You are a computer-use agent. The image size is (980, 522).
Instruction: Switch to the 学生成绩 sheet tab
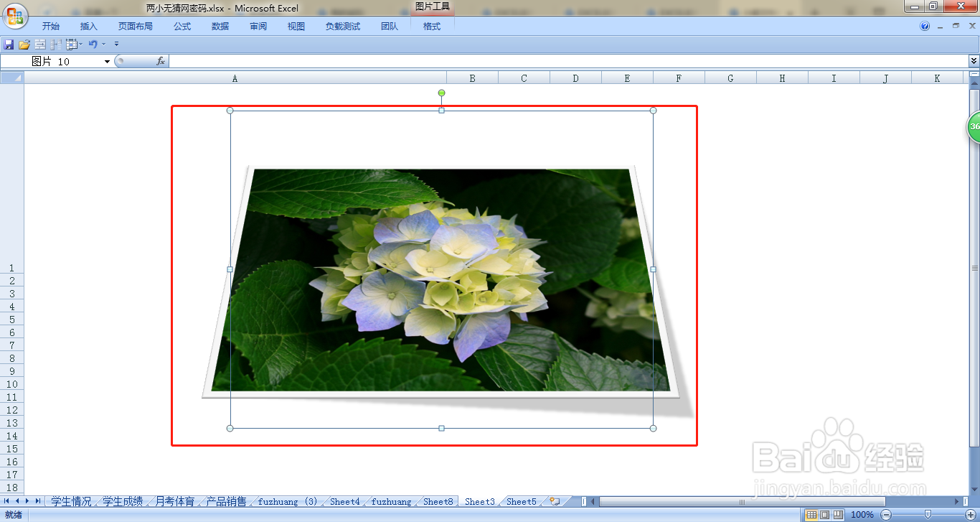(x=123, y=502)
